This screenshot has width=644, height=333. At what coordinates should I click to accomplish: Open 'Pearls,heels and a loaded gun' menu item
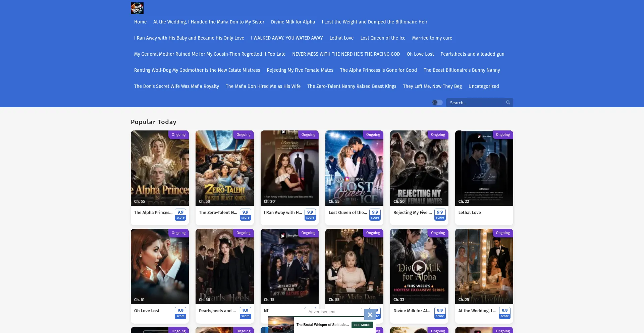[x=472, y=54]
